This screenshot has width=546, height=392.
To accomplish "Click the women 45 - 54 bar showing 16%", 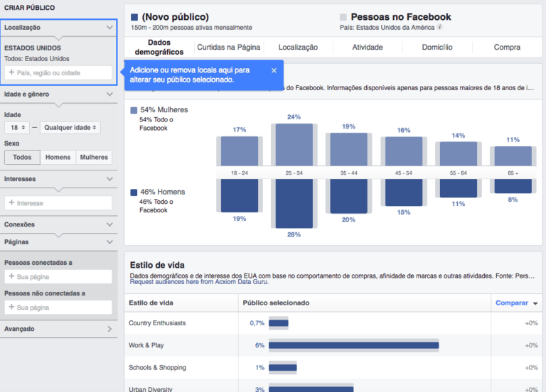I will 404,151.
